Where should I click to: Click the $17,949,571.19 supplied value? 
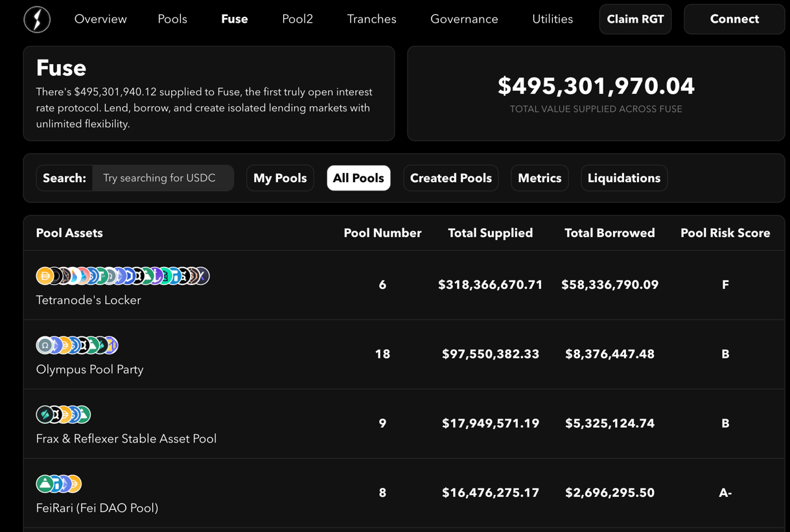491,424
